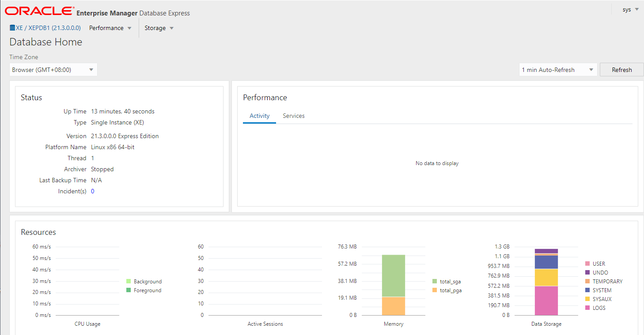This screenshot has height=335, width=644.
Task: Open the Performance menu
Action: tap(110, 28)
